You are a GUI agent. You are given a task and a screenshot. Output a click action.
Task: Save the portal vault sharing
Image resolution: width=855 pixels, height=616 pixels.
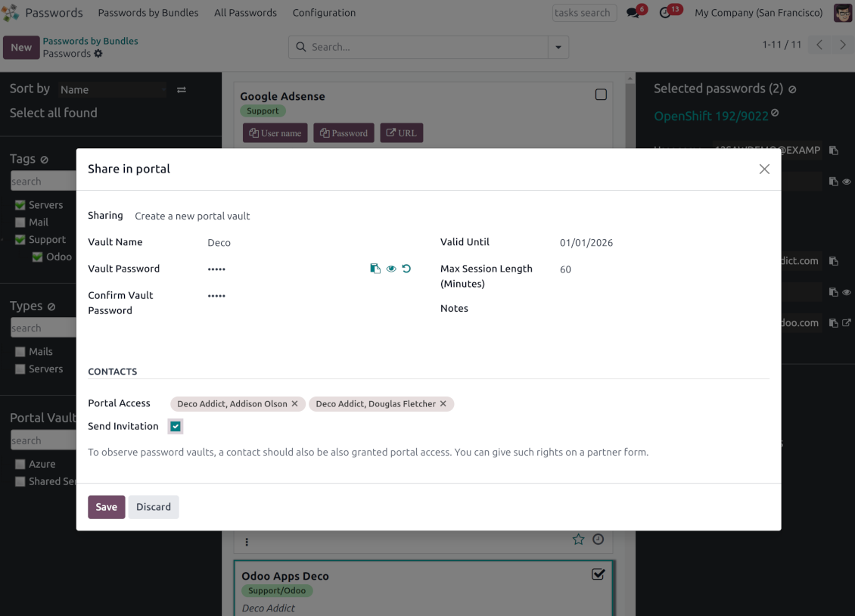[107, 507]
